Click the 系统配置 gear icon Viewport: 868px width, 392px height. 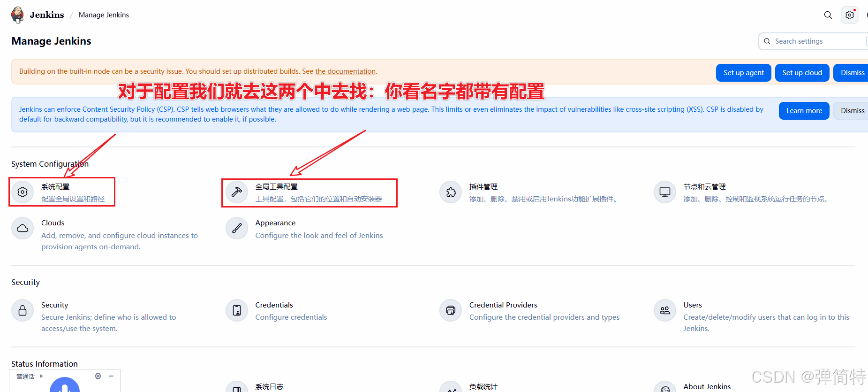[23, 192]
